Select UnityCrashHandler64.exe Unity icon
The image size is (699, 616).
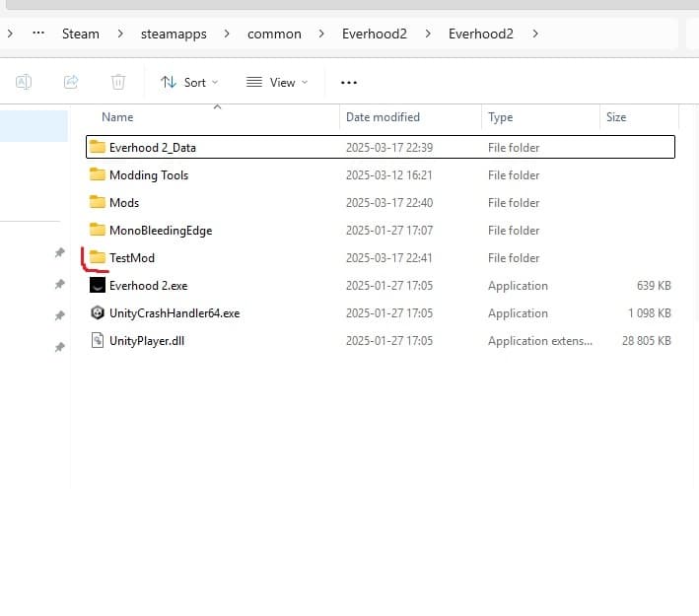pyautogui.click(x=98, y=312)
